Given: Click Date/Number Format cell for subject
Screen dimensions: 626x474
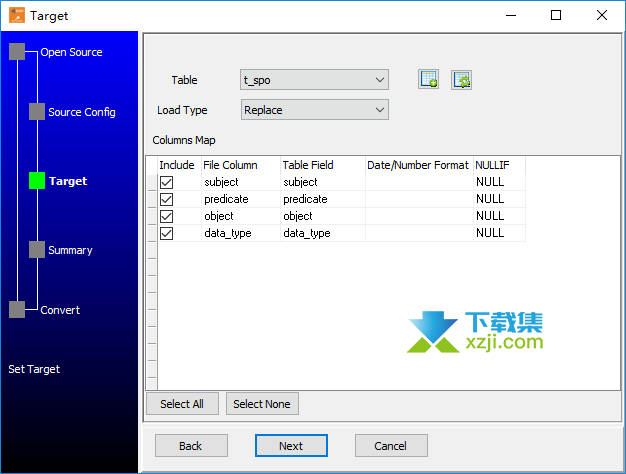Looking at the screenshot, I should click(x=419, y=182).
